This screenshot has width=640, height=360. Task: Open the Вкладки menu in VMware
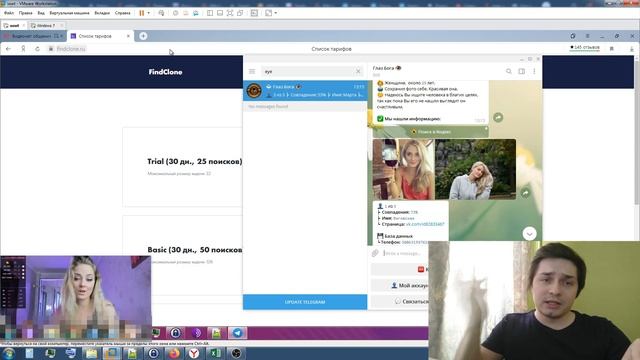point(102,13)
